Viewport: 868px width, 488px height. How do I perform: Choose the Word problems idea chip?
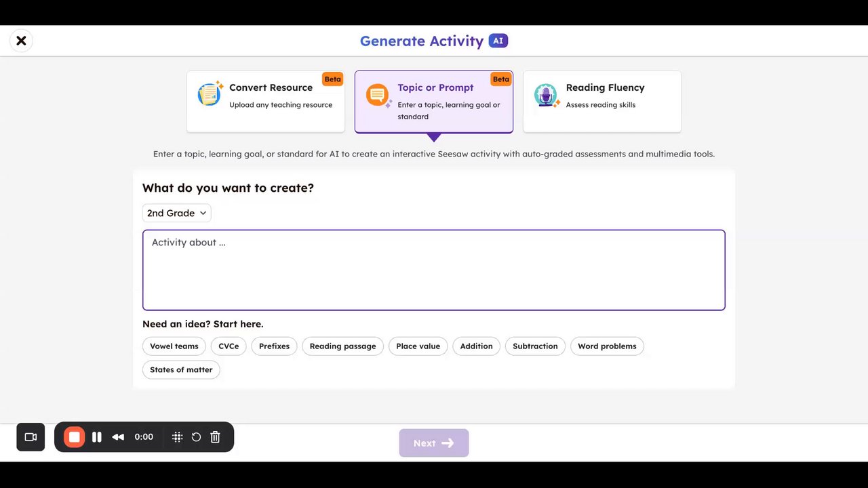607,346
